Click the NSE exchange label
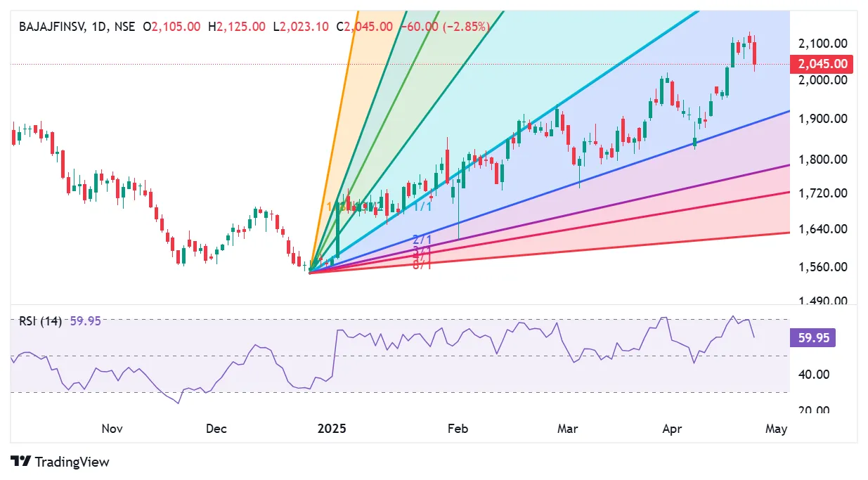Viewport: 868px width, 480px height. pos(125,27)
